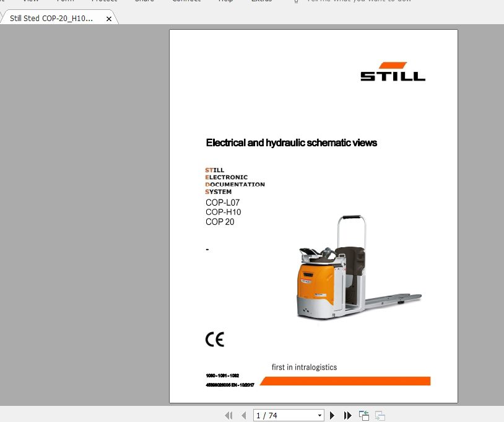Image resolution: width=504 pixels, height=422 pixels.
Task: Click the STILL logo on the page
Action: [x=393, y=71]
